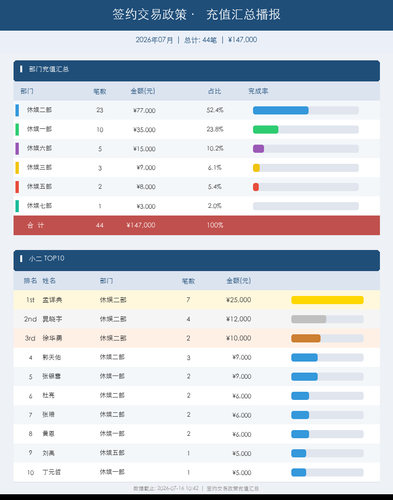393x500 pixels.
Task: Select the 完成率 column header
Action: point(258,91)
